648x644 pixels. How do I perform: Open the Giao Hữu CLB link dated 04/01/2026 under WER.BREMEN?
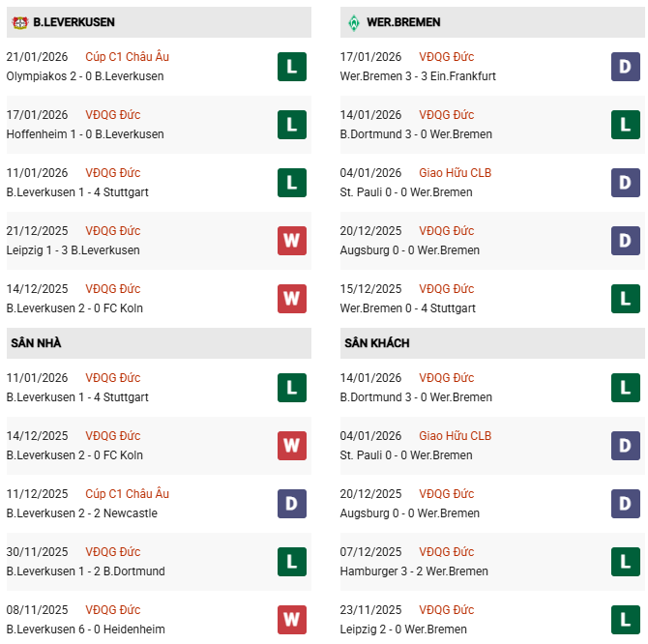(455, 173)
